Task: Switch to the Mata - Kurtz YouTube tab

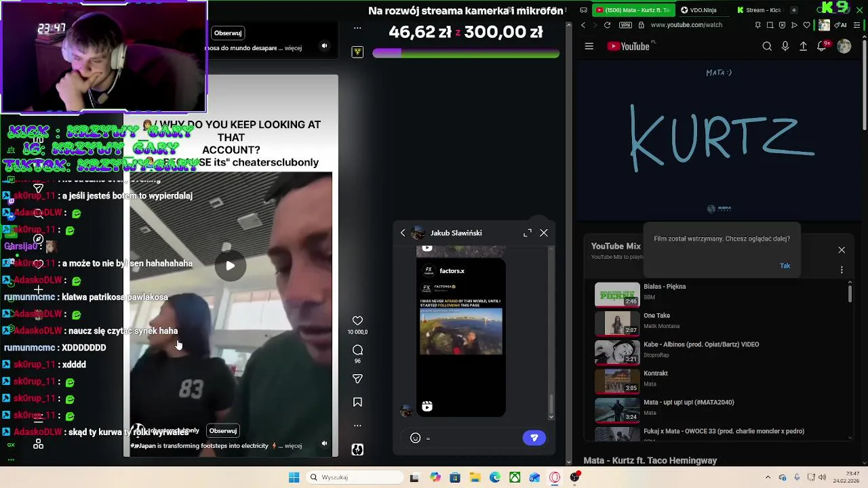Action: [633, 10]
